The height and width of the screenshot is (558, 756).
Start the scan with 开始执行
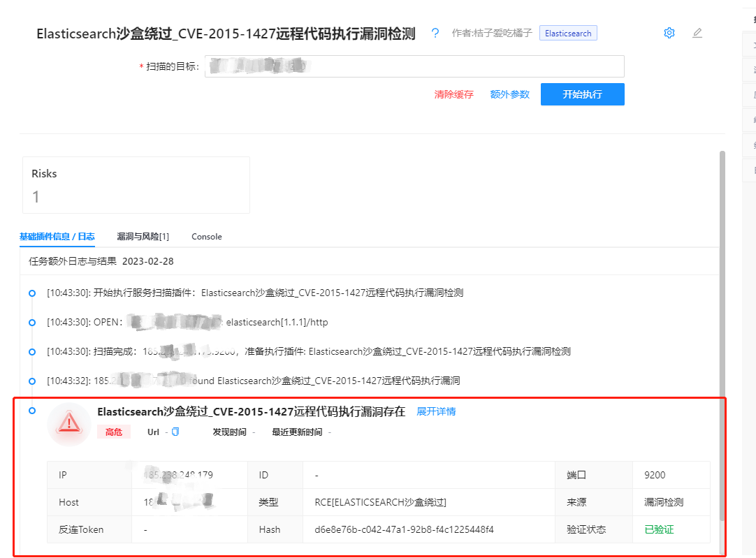(x=583, y=94)
